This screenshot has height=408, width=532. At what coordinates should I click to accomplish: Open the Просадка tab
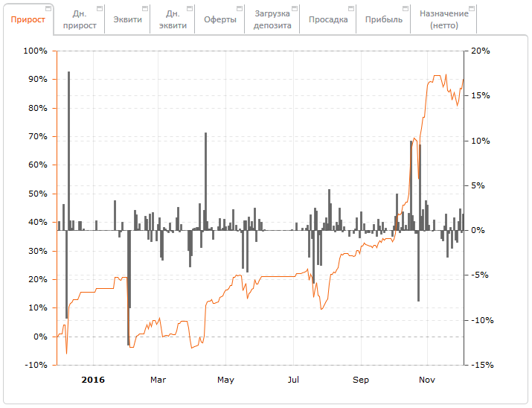[x=328, y=20]
